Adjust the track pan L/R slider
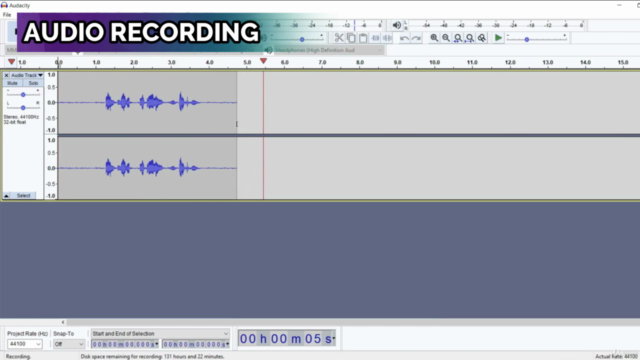 pos(23,107)
